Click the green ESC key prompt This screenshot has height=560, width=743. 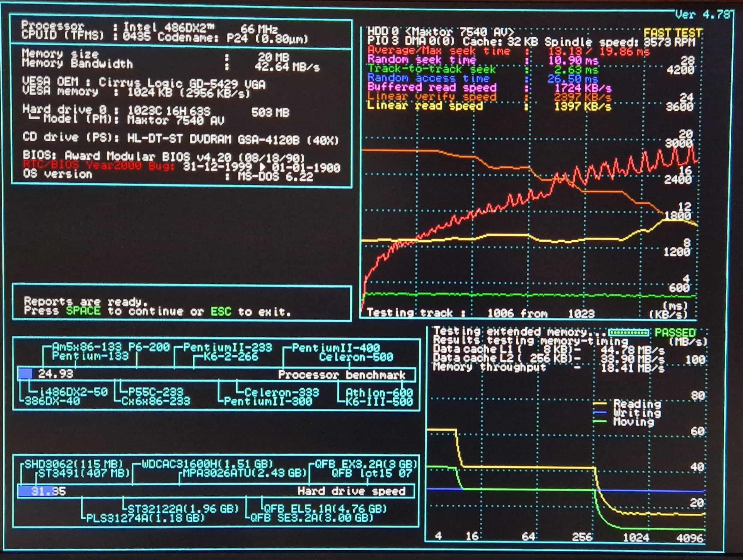(x=221, y=312)
